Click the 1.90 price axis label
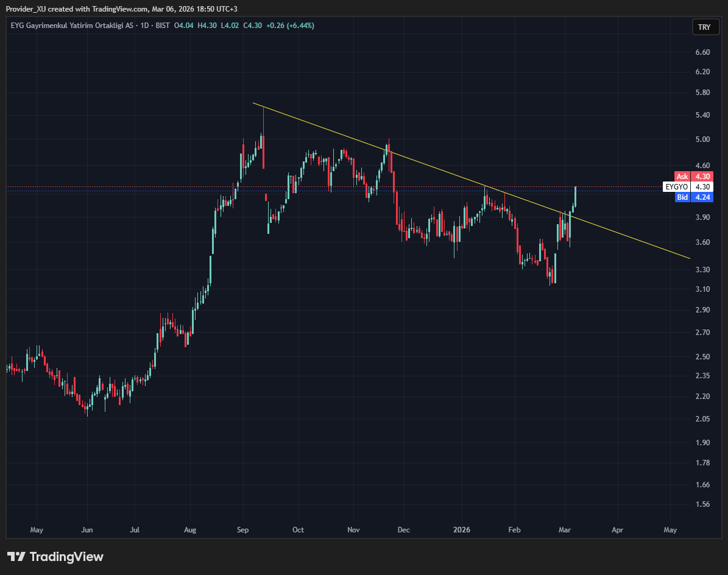The height and width of the screenshot is (575, 728). pos(702,442)
